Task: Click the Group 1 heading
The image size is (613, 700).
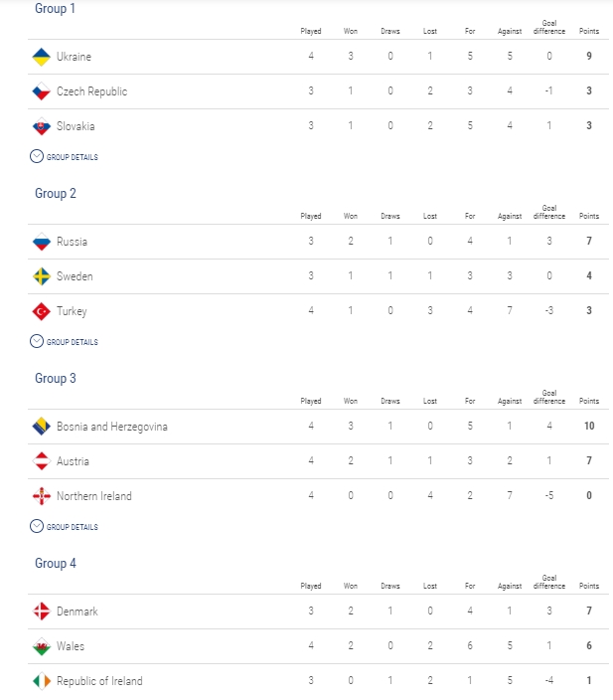Action: [55, 9]
